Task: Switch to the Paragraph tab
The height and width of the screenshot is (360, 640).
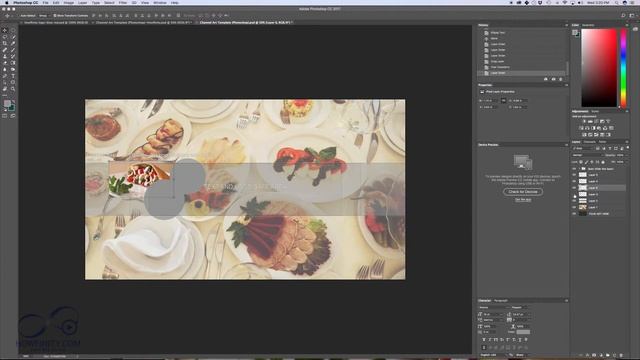Action: [x=500, y=300]
